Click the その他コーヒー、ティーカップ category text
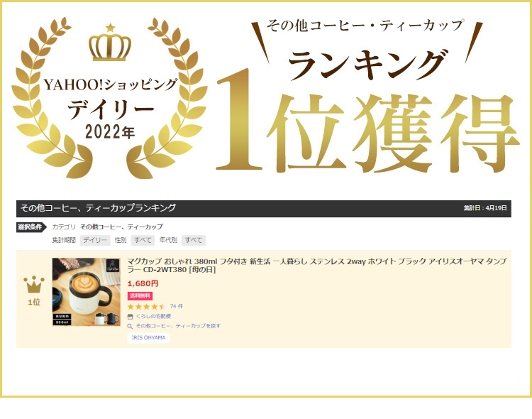Screen dimensions: 532x419 pyautogui.click(x=122, y=227)
